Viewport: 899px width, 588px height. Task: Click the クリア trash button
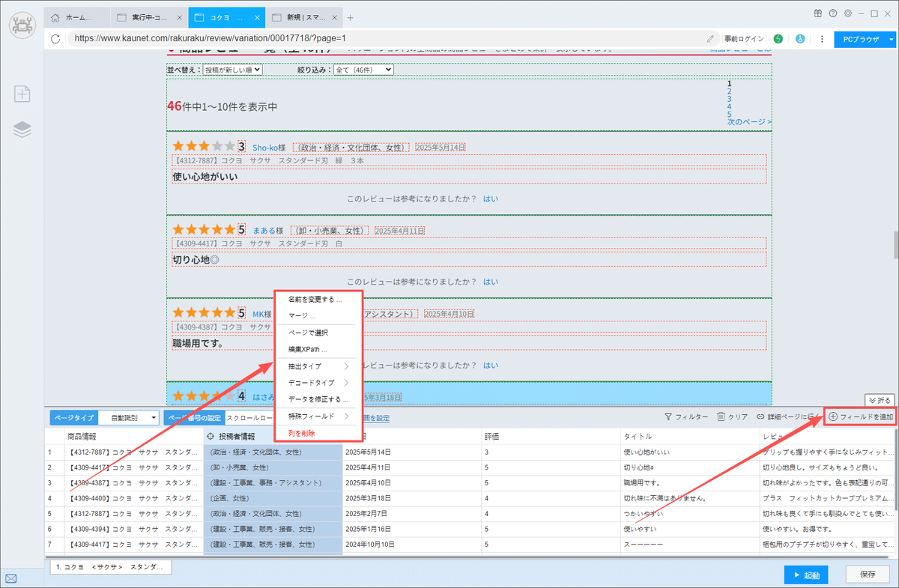732,416
